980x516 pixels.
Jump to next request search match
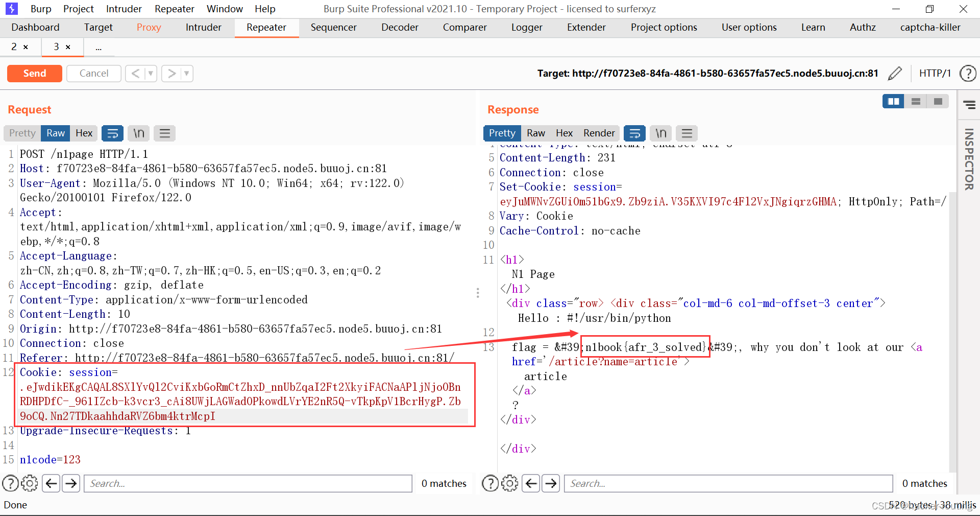[71, 483]
